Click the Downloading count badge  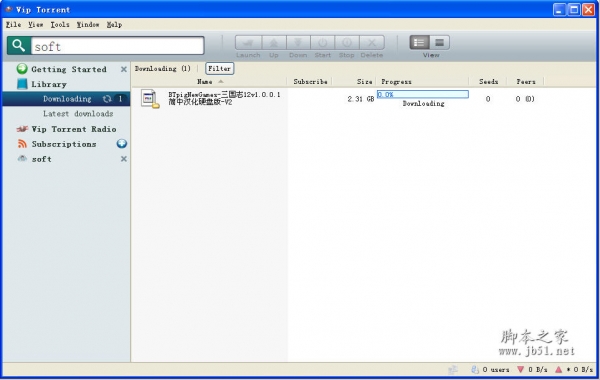click(120, 99)
